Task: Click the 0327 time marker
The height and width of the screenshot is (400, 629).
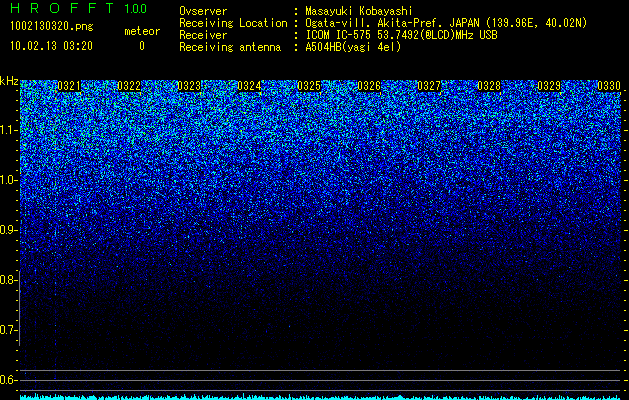Action: pos(429,86)
